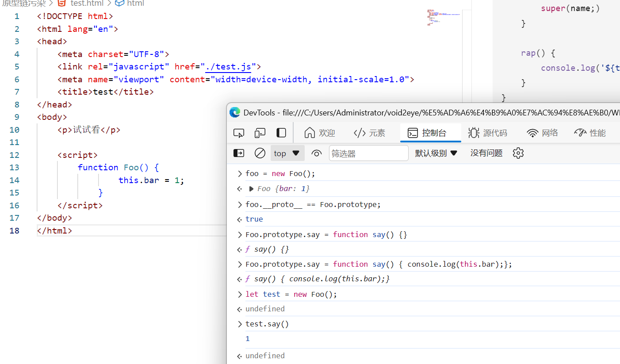Click the inspect element picker icon in DevTools

pyautogui.click(x=239, y=133)
